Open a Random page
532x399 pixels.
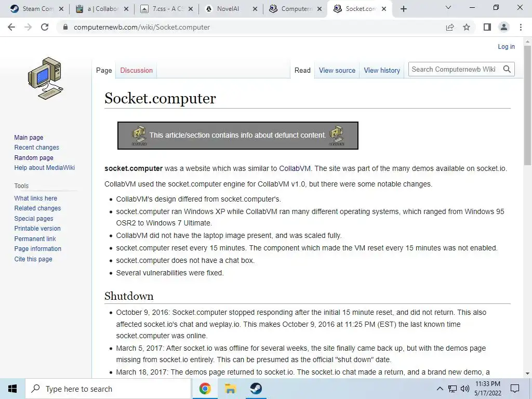tap(34, 158)
